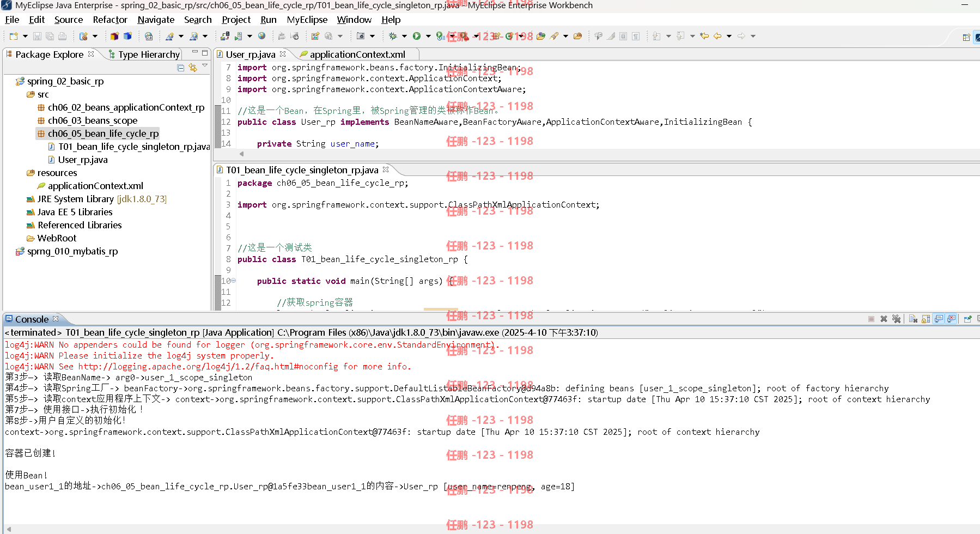
Task: Toggle Link with Editor in Package Explorer
Action: coord(192,68)
